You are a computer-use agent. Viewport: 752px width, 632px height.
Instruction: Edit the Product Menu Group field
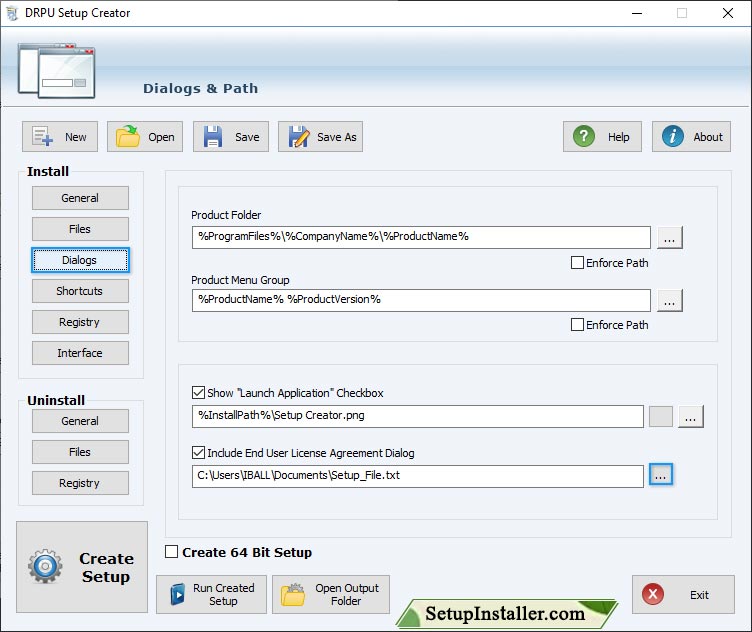[x=421, y=300]
